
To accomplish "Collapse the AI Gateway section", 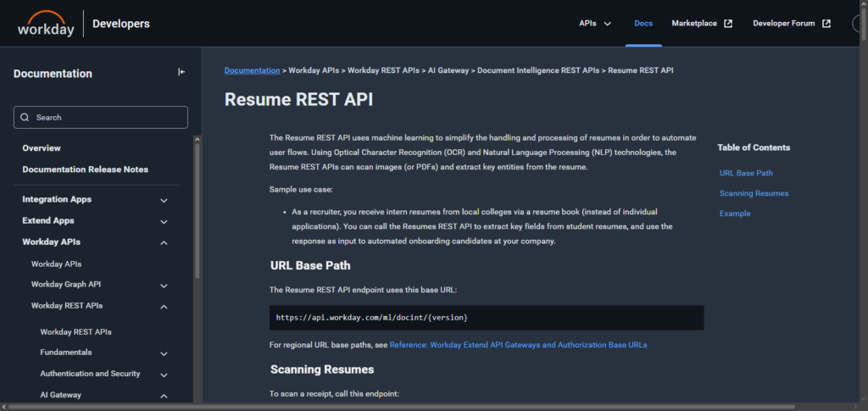I will pos(164,396).
